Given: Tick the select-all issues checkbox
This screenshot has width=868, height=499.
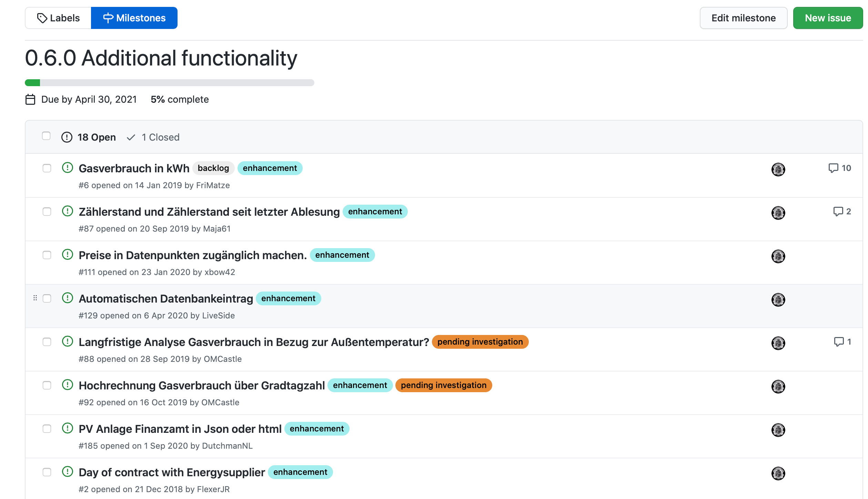Looking at the screenshot, I should pos(46,136).
